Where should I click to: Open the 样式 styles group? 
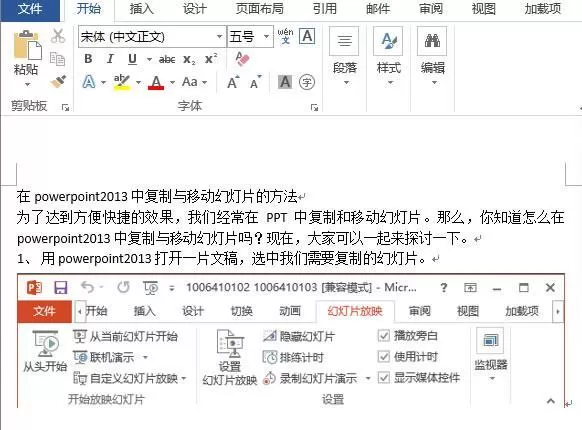[388, 56]
